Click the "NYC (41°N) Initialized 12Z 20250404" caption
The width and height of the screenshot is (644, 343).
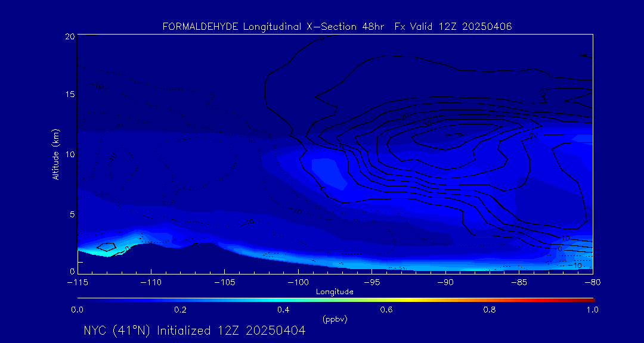pyautogui.click(x=194, y=331)
